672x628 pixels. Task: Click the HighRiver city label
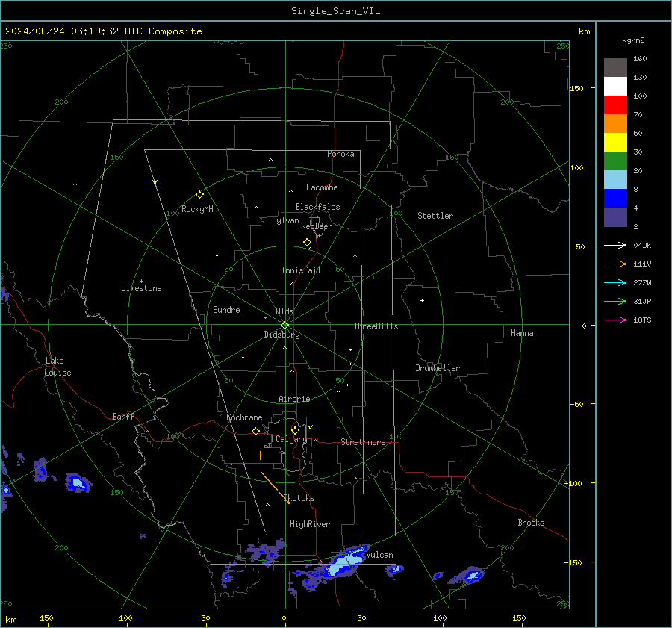click(x=310, y=524)
